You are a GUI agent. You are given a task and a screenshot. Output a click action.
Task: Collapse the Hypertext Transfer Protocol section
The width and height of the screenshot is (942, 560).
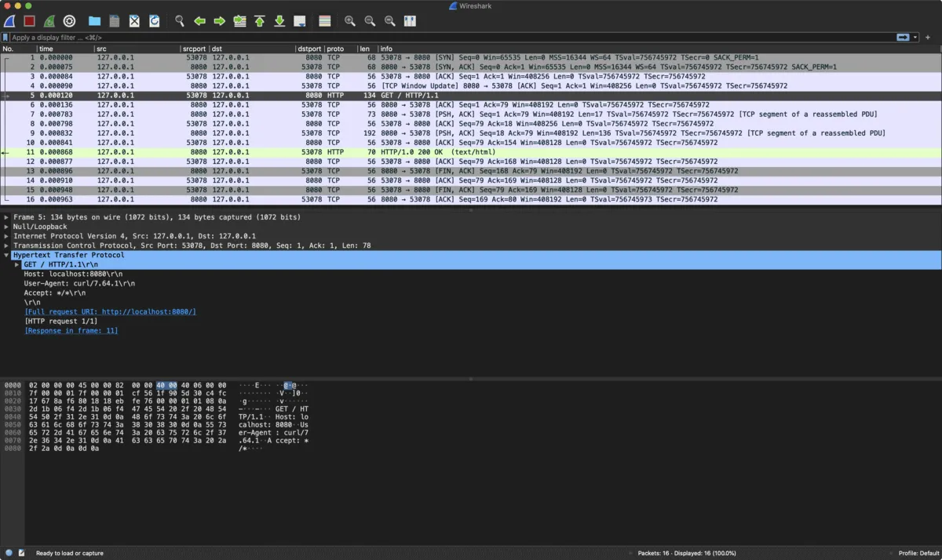point(5,255)
